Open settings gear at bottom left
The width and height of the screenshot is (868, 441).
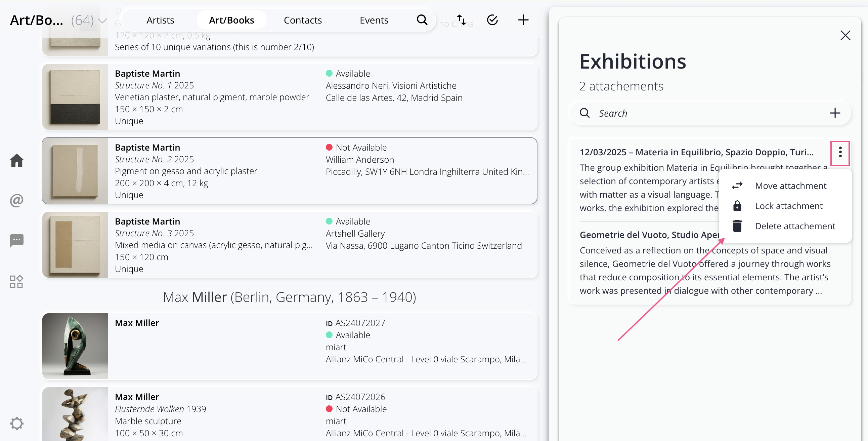[x=16, y=423]
